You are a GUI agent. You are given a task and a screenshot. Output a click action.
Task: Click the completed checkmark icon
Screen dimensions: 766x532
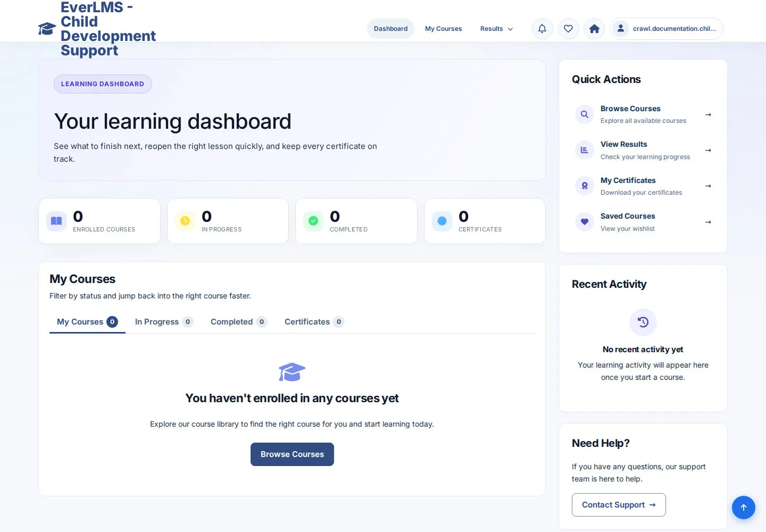313,221
